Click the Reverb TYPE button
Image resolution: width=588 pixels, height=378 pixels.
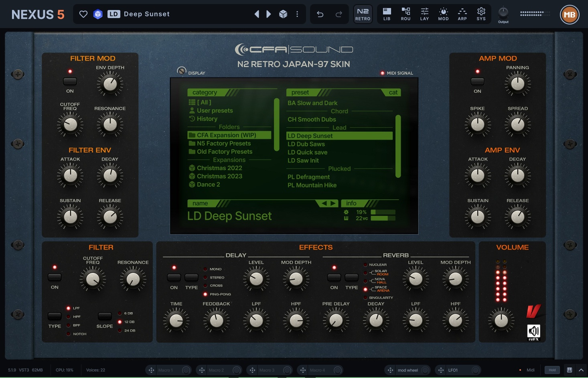pyautogui.click(x=351, y=277)
